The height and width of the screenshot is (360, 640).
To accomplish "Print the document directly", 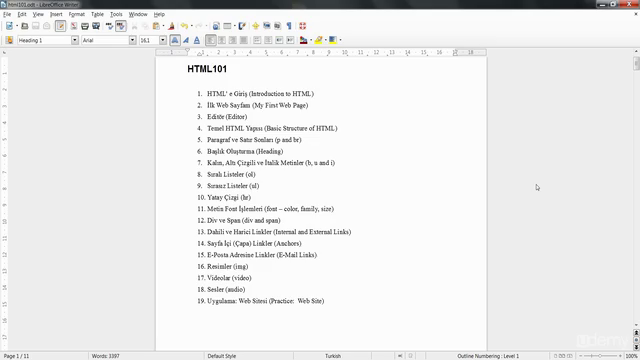I will click(x=84, y=26).
